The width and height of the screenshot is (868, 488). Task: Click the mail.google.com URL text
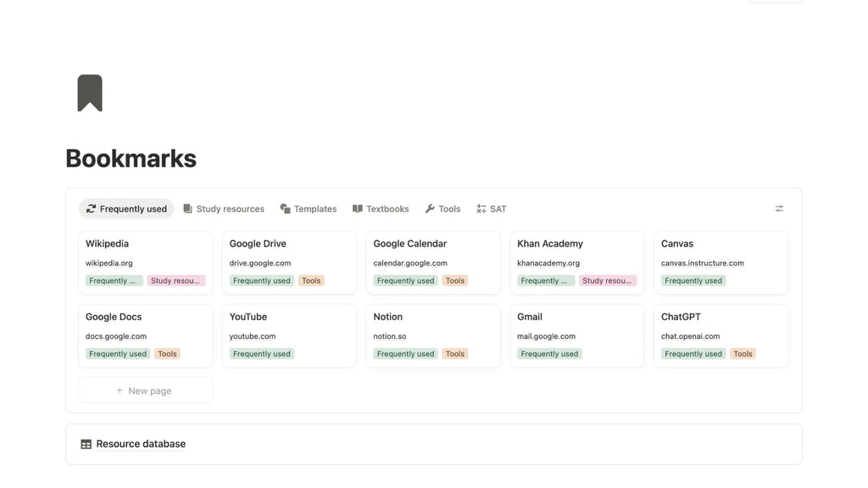pos(547,335)
